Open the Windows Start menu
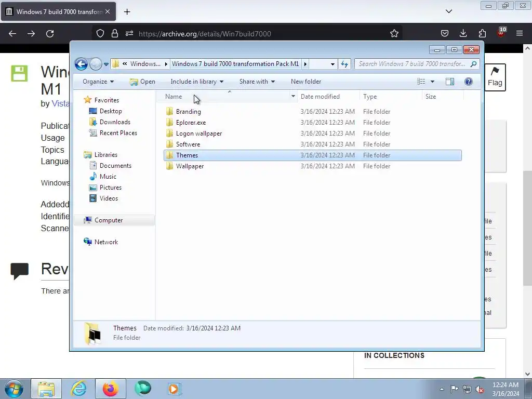The image size is (532, 399). (x=14, y=389)
